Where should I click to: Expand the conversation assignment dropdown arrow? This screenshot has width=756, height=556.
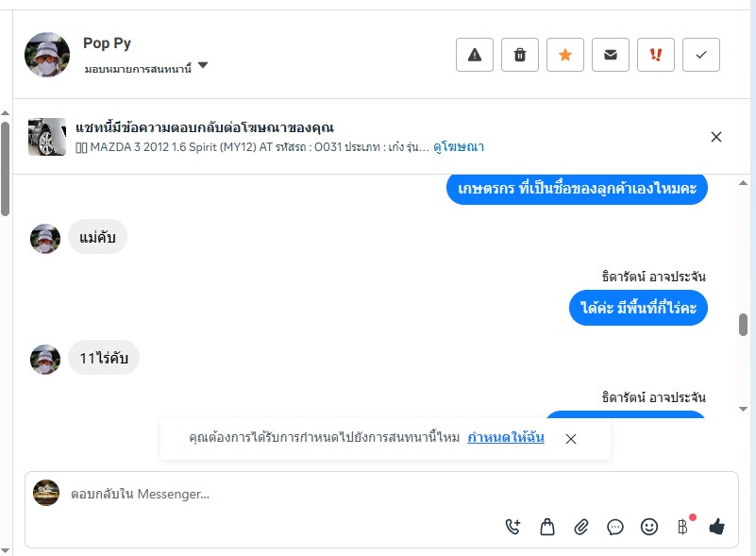point(203,66)
